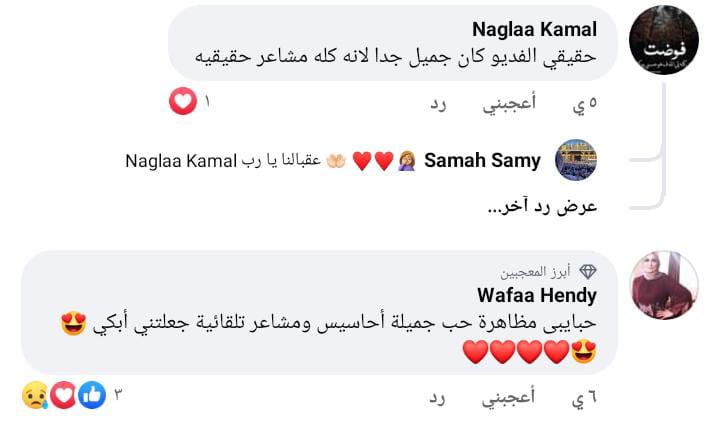
Task: Open Naglaa Kamal mention in Samah's reply
Action: tap(180, 161)
